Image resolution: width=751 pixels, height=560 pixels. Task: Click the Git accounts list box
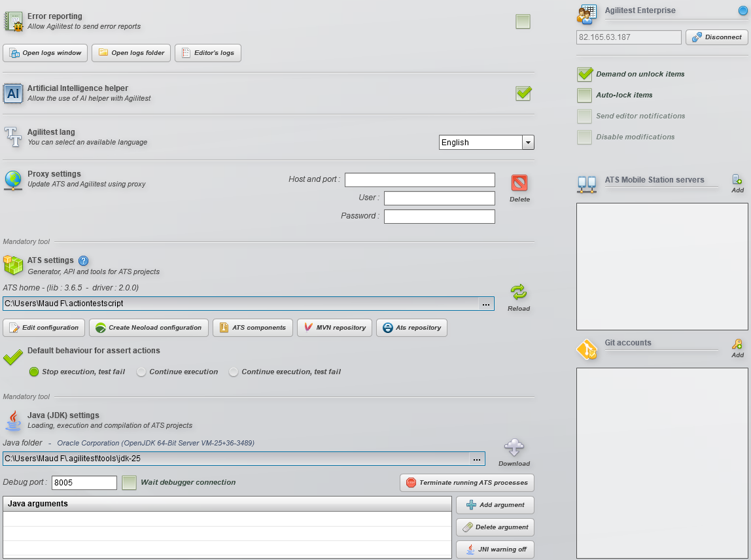662,463
